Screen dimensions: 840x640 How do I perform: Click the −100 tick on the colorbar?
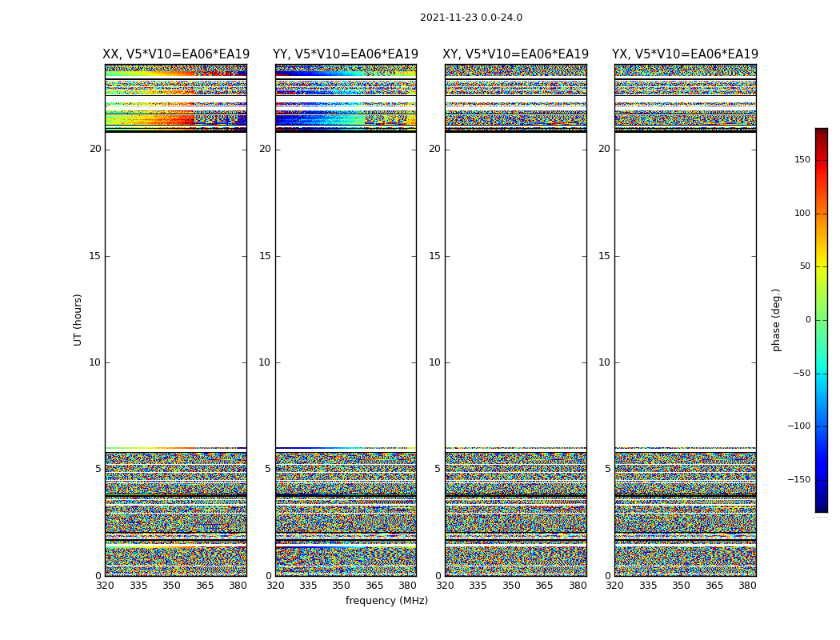point(799,426)
